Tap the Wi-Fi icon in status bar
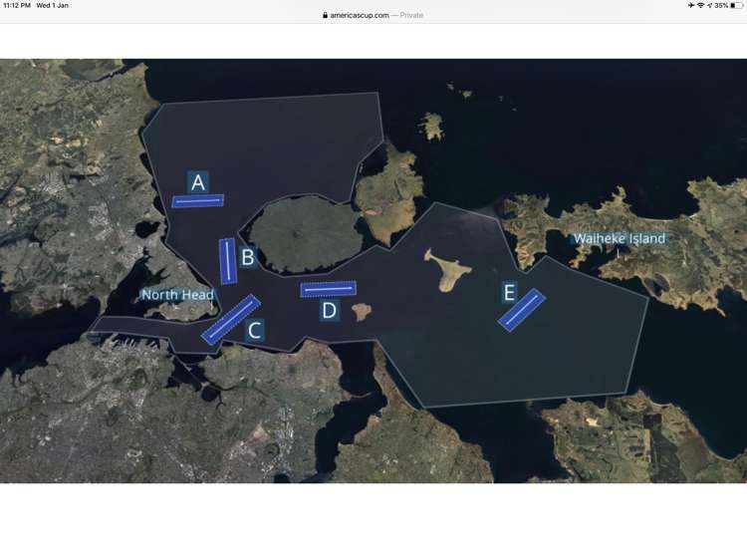The height and width of the screenshot is (560, 747). click(x=700, y=6)
